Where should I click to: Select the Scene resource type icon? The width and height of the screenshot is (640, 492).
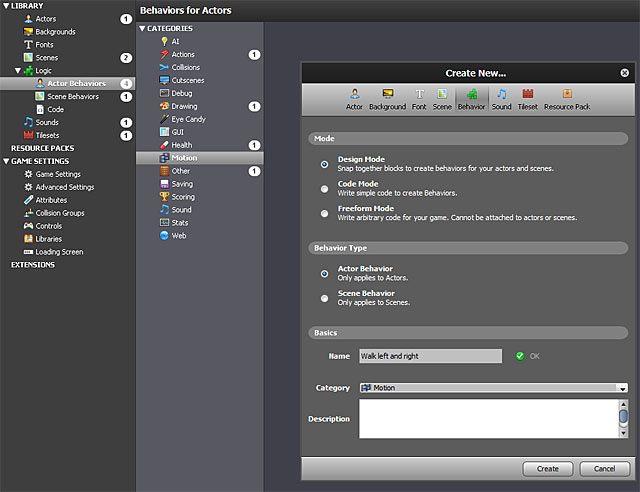(442, 94)
